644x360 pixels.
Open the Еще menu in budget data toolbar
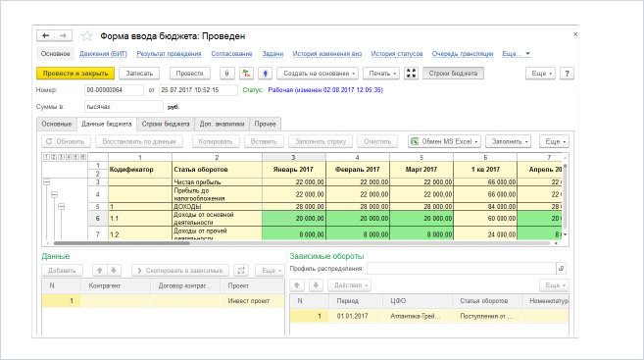point(554,141)
